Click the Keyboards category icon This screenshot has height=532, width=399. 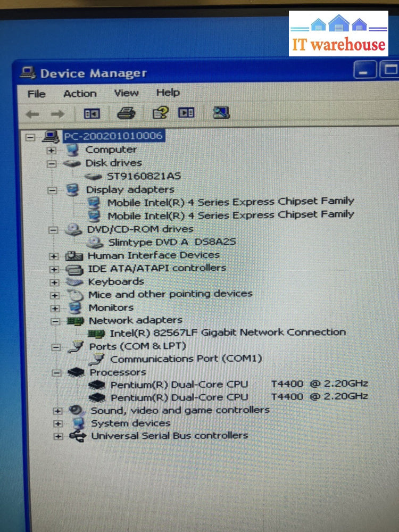pyautogui.click(x=74, y=282)
